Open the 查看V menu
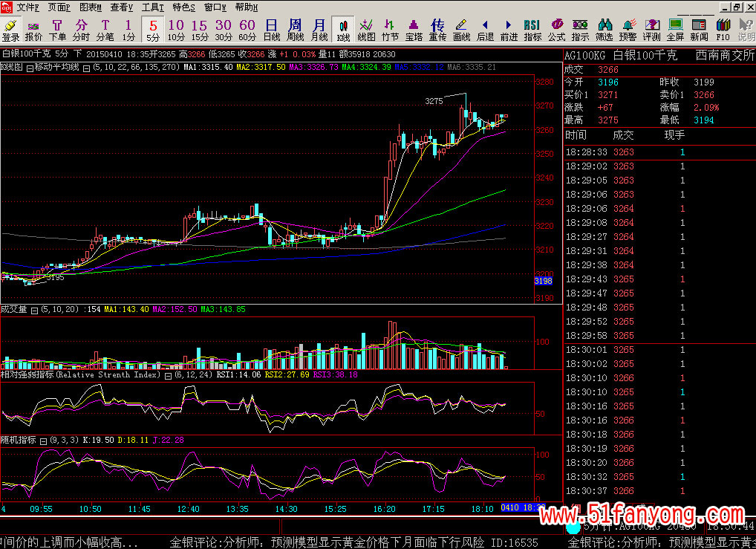 [x=122, y=7]
